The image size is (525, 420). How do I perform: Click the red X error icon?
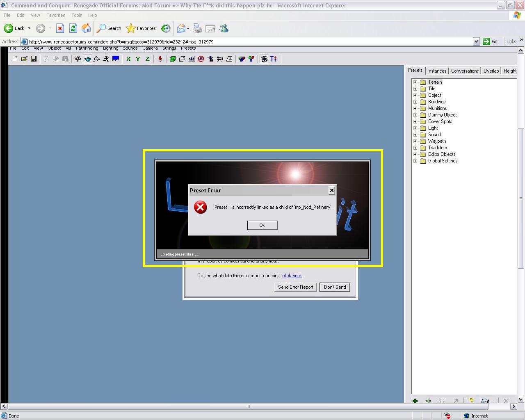pos(201,207)
